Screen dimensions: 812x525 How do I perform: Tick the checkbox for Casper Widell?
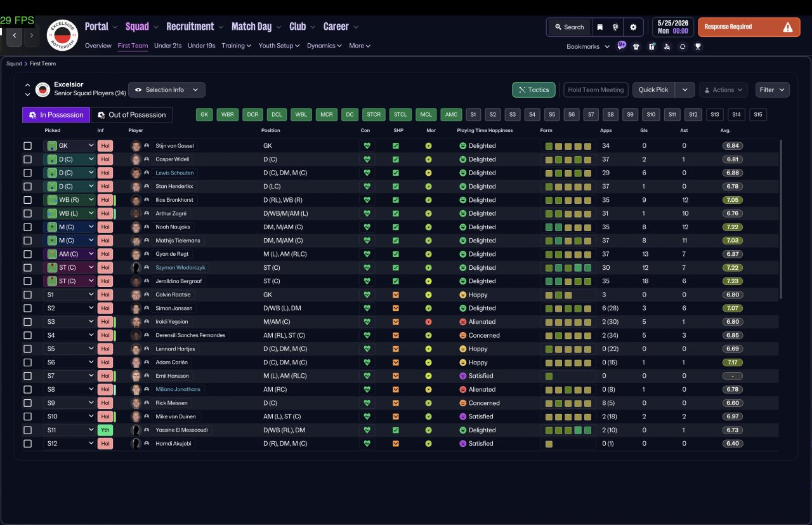click(x=27, y=159)
